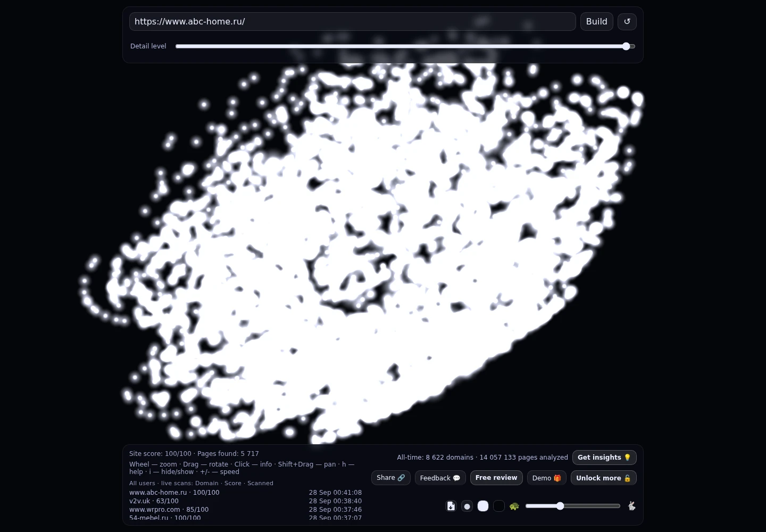Image resolution: width=766 pixels, height=532 pixels.
Task: Click the URL input field
Action: [352, 21]
